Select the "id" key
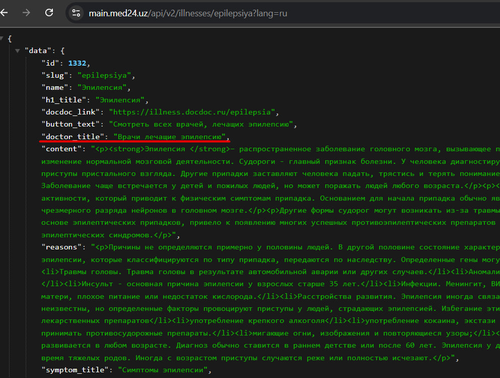The height and width of the screenshot is (378, 500). (50, 63)
